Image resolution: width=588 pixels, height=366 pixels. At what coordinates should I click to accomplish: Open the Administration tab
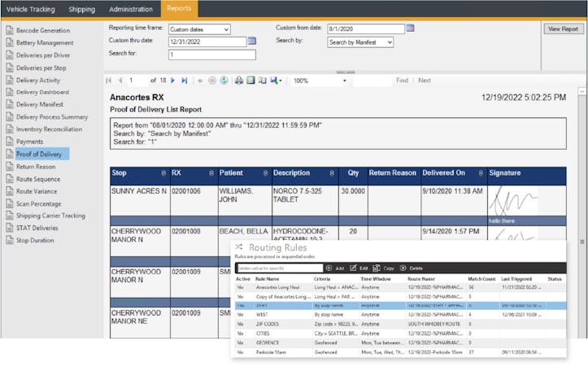[x=131, y=9]
